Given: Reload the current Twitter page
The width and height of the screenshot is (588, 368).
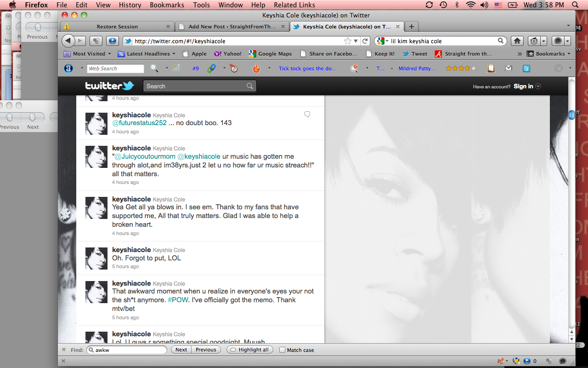Looking at the screenshot, I should [365, 41].
